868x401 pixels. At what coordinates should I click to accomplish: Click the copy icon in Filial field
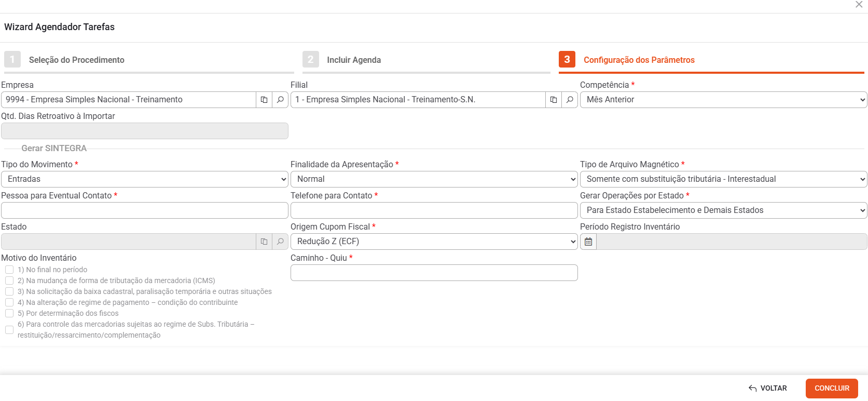coord(554,100)
